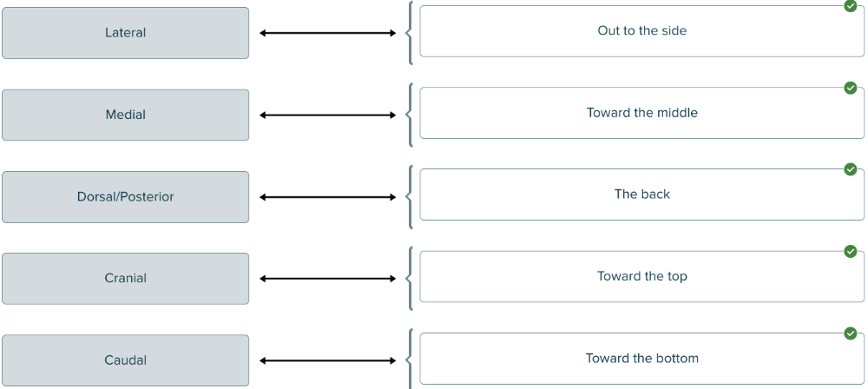The width and height of the screenshot is (868, 389).
Task: Click the arrow next to Medial
Action: pos(327,115)
